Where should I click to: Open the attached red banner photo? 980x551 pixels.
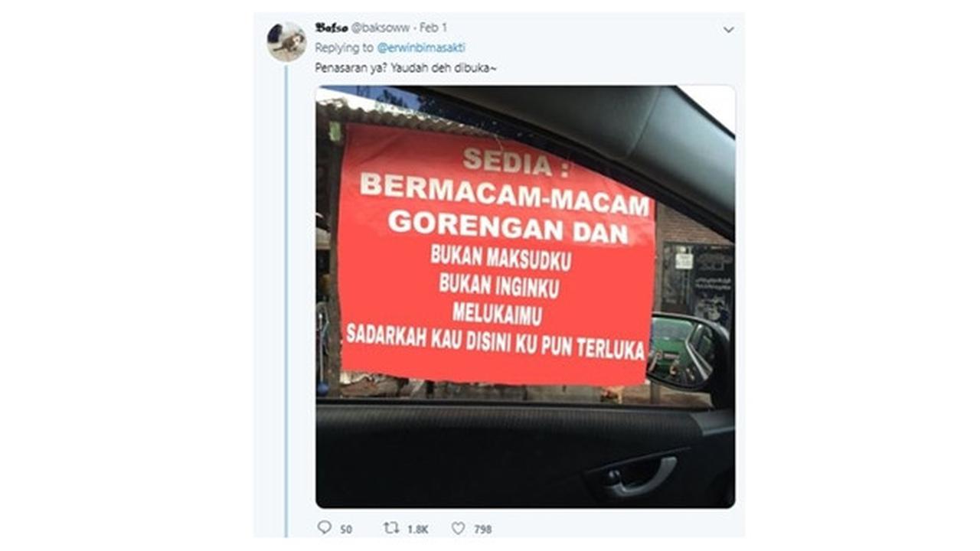coord(525,297)
